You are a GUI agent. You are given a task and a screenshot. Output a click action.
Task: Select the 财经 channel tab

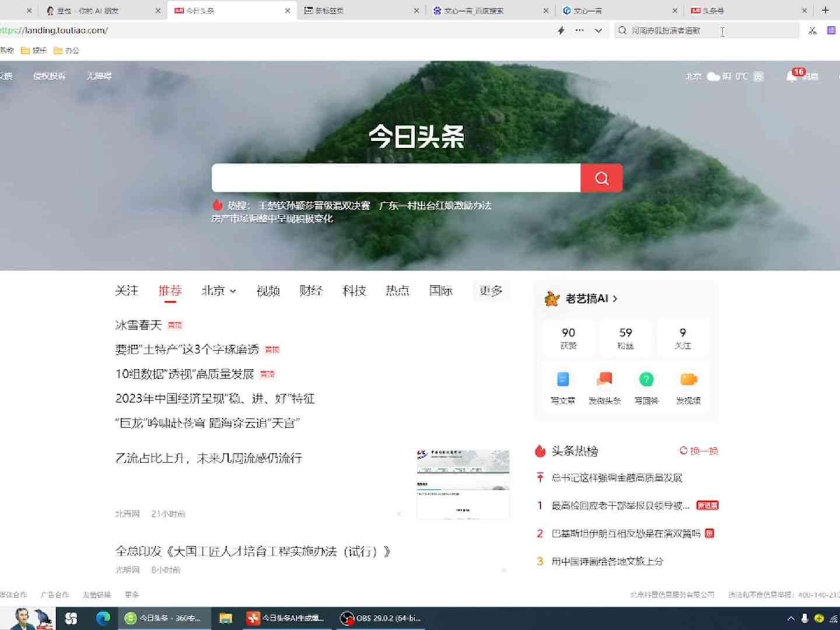tap(311, 290)
